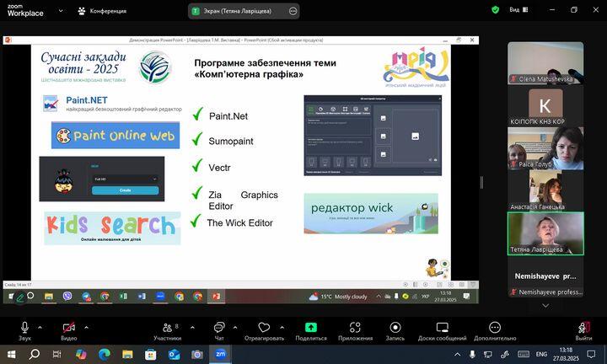Screen dimensions: 607x364
Task: Select Olena Matushevska video thumbnail
Action: point(545,63)
